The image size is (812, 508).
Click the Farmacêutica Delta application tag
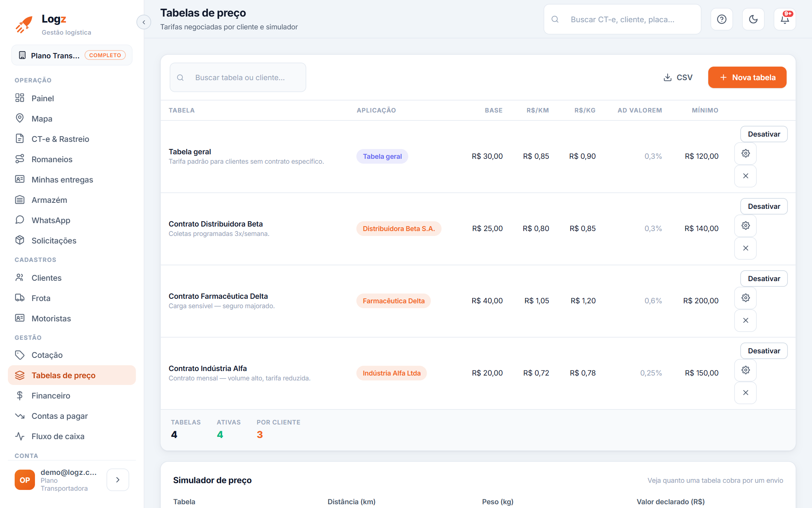point(393,301)
